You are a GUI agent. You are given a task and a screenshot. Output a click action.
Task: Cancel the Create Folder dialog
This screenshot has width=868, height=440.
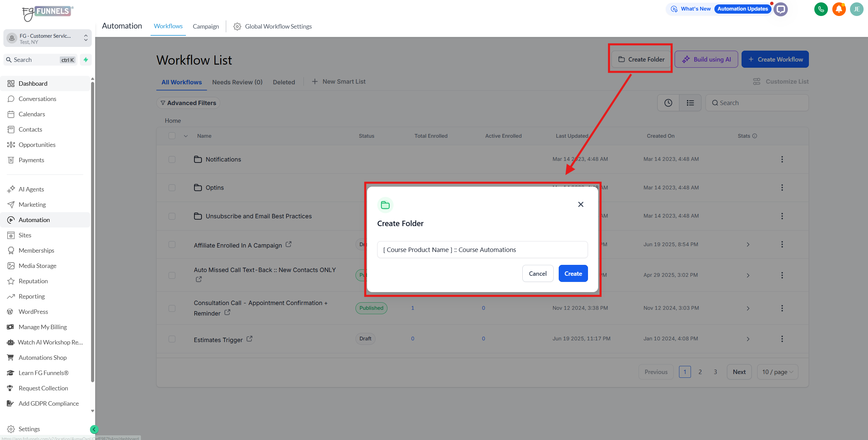(x=537, y=274)
